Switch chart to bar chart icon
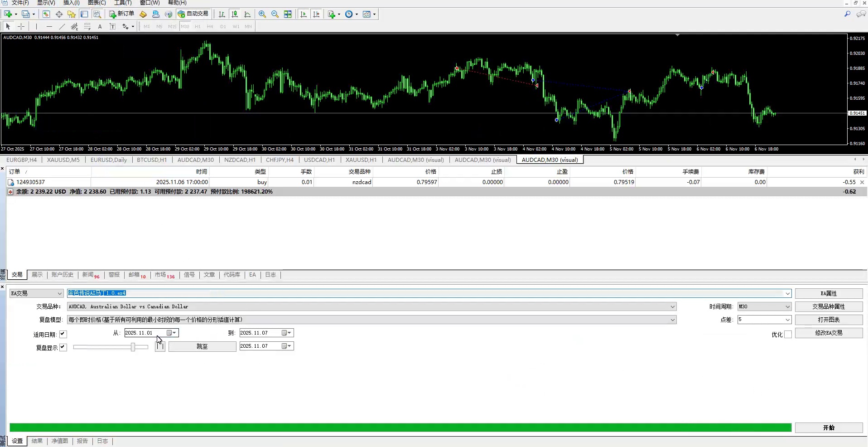 point(222,14)
